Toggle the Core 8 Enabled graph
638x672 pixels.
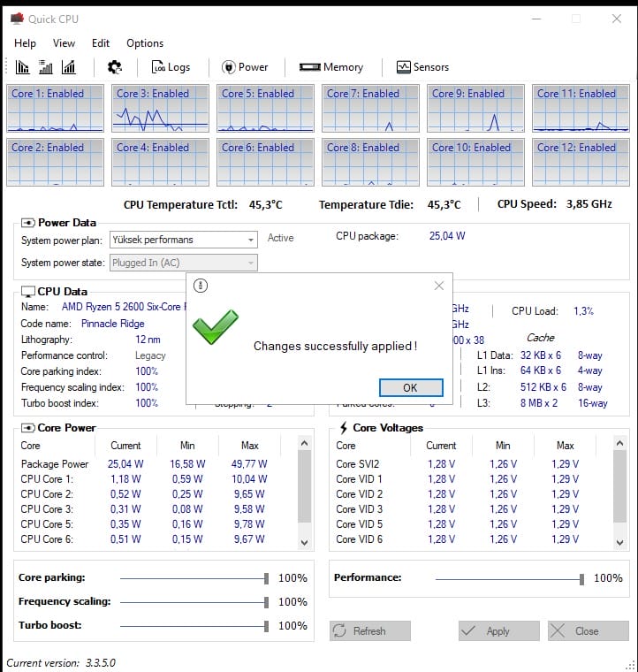point(370,161)
